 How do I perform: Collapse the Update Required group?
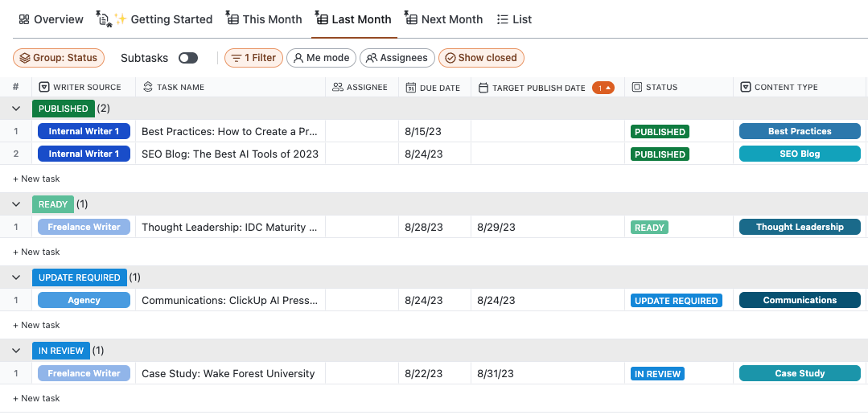point(16,277)
